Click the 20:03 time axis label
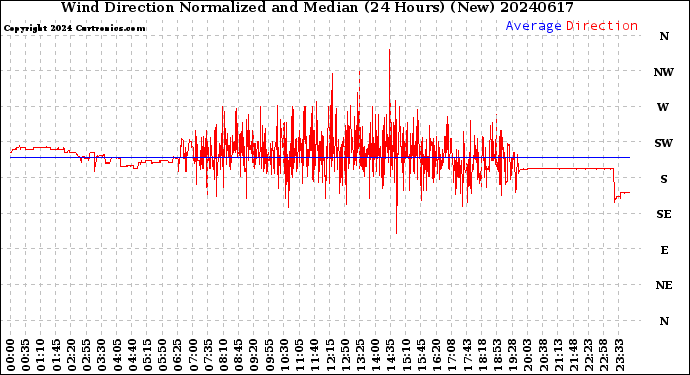Screen dimensions: 690x375 528,355
